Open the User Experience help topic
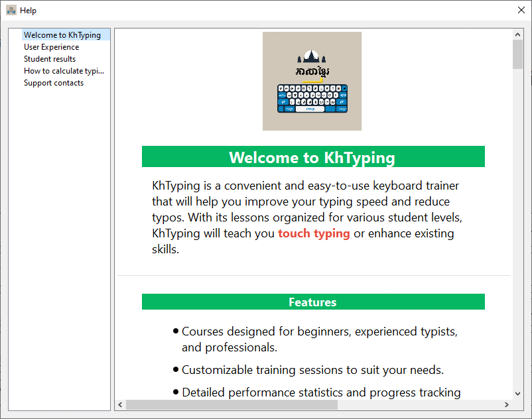 [51, 47]
